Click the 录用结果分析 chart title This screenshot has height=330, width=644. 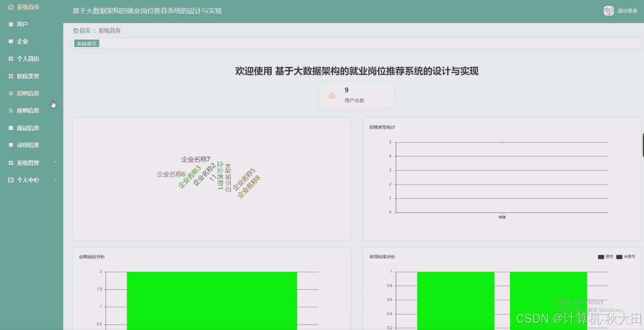tap(382, 257)
